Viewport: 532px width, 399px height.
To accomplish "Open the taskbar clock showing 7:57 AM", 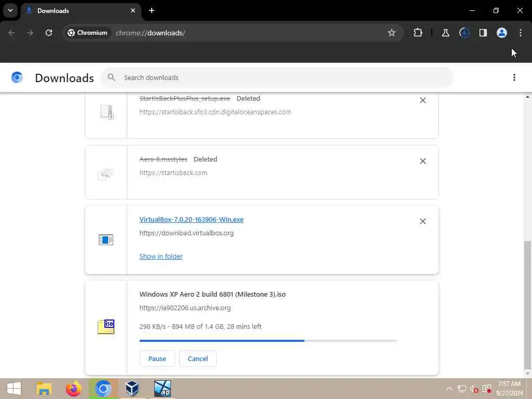I will (x=509, y=389).
